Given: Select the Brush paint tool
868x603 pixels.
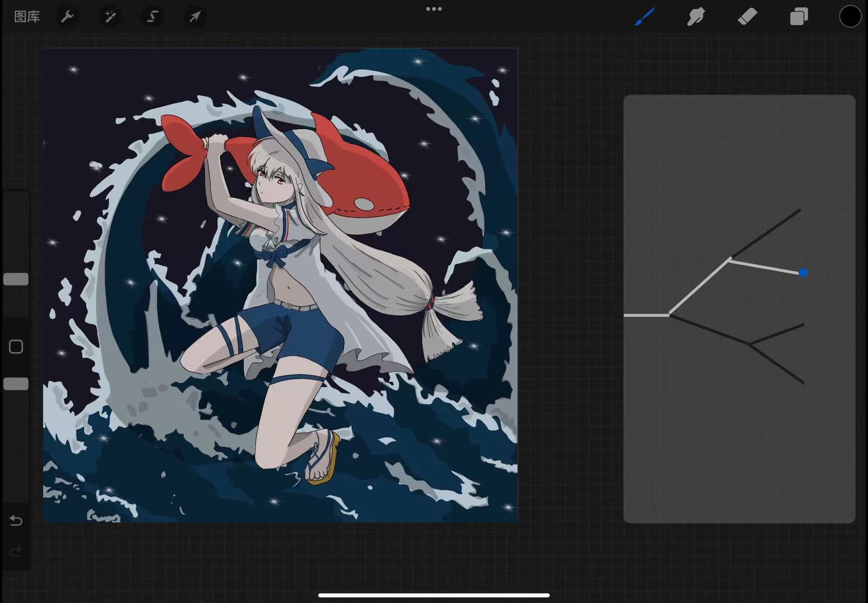Looking at the screenshot, I should click(x=645, y=17).
